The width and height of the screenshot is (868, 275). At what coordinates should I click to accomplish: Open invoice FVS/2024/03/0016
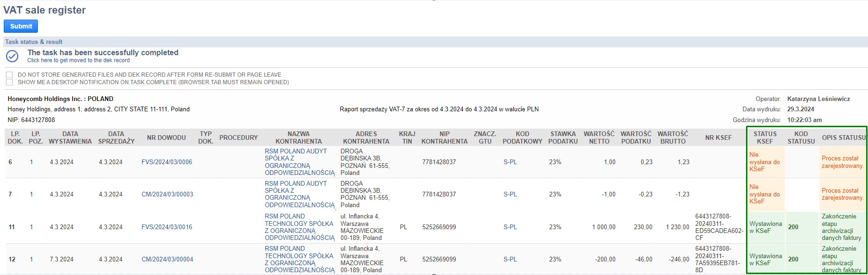tap(167, 227)
